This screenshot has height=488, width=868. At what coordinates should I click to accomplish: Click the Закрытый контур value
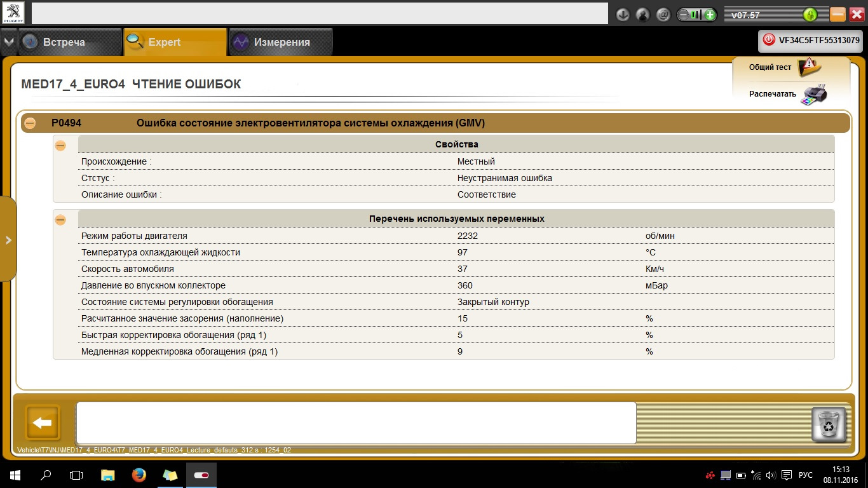pyautogui.click(x=493, y=302)
